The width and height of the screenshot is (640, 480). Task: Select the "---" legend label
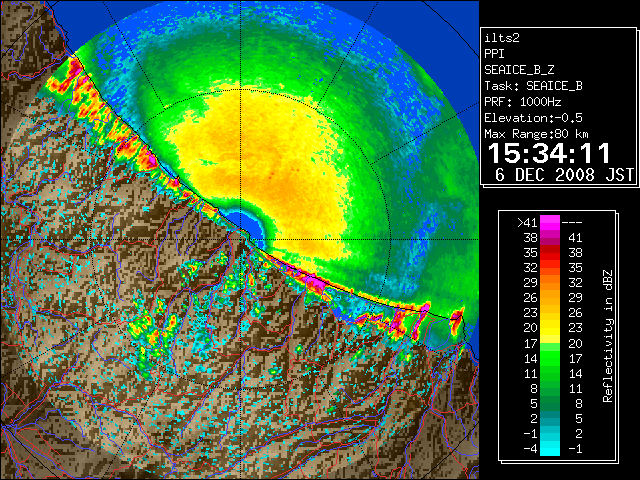click(572, 223)
